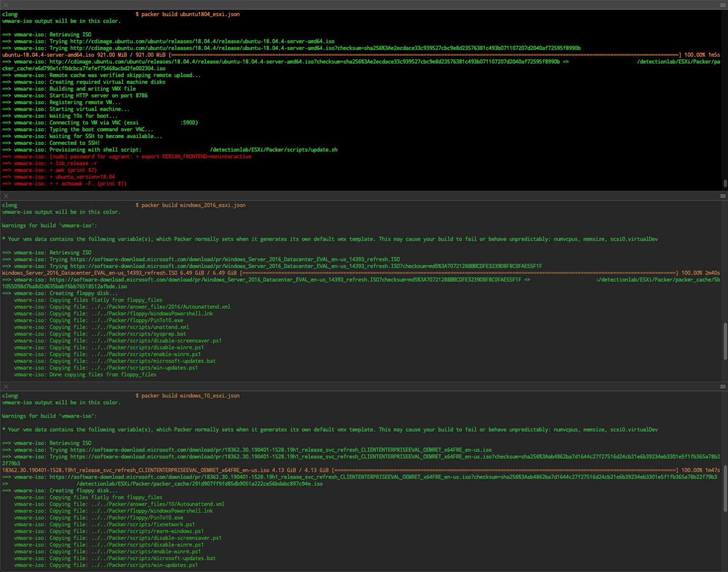The height and width of the screenshot is (572, 728).
Task: Click the Windows 10 ISO URL on first Trying line
Action: pos(281,450)
